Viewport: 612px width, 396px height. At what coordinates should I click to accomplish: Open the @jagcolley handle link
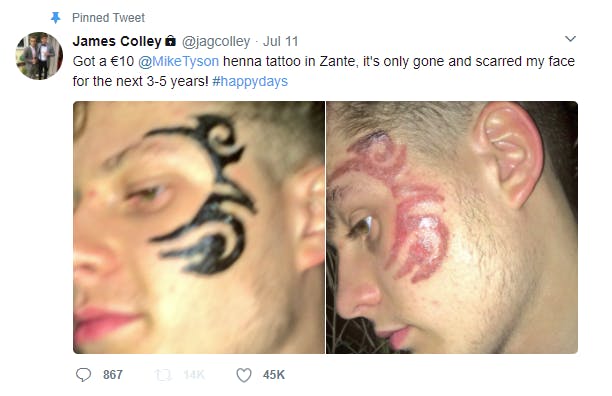coord(216,41)
